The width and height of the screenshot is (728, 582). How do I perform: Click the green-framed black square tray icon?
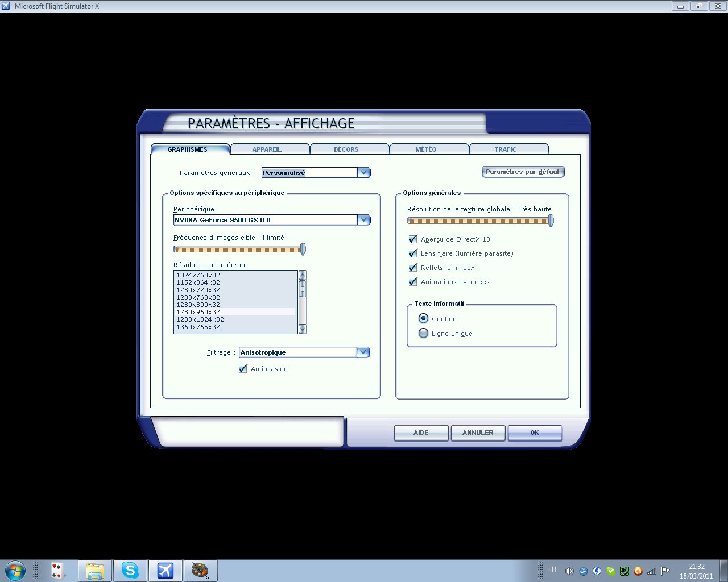(x=624, y=571)
